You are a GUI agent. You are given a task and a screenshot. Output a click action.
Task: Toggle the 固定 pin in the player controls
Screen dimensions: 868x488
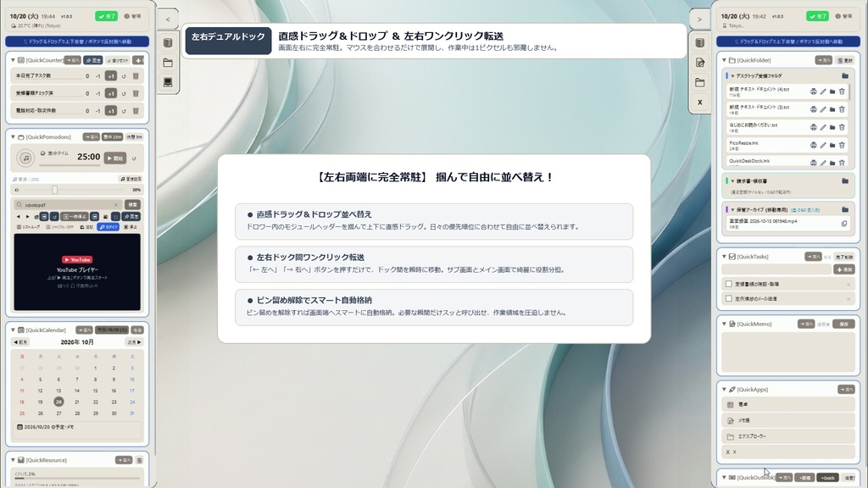pyautogui.click(x=131, y=216)
